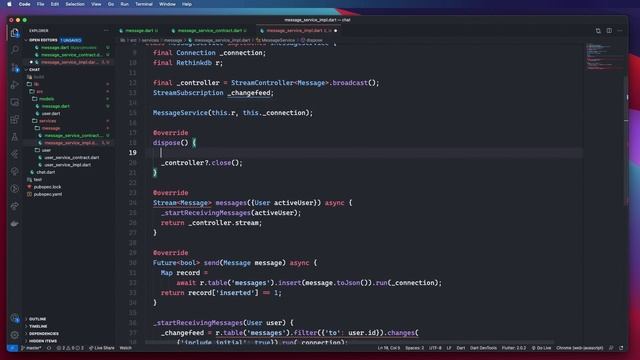
Task: Open the Manage settings gear
Action: 15,335
